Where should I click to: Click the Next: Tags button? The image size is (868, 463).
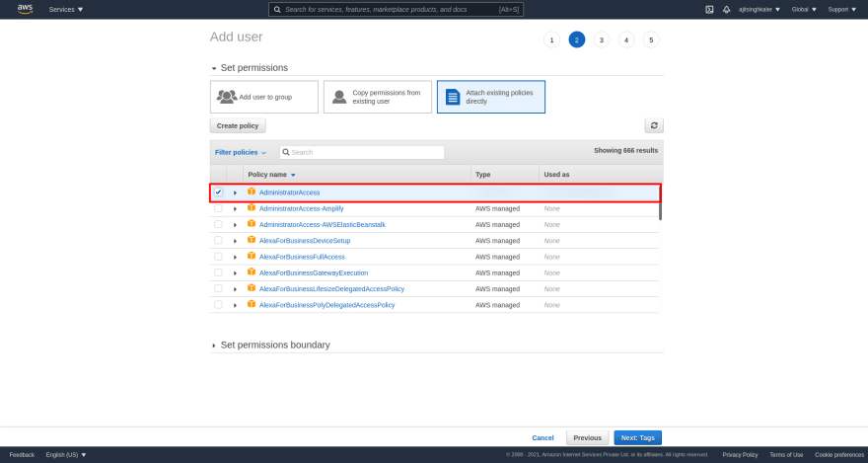click(x=638, y=437)
